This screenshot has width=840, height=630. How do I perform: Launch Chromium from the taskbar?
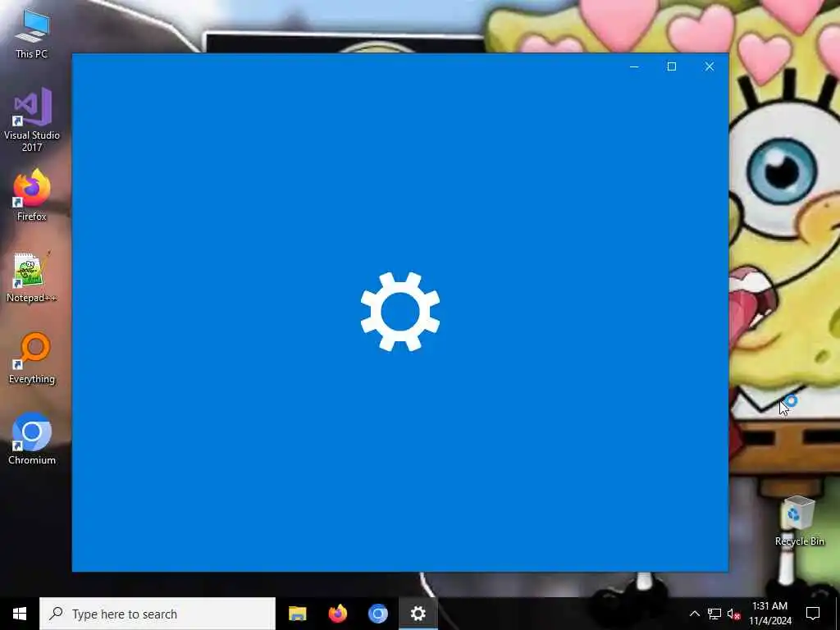[377, 614]
